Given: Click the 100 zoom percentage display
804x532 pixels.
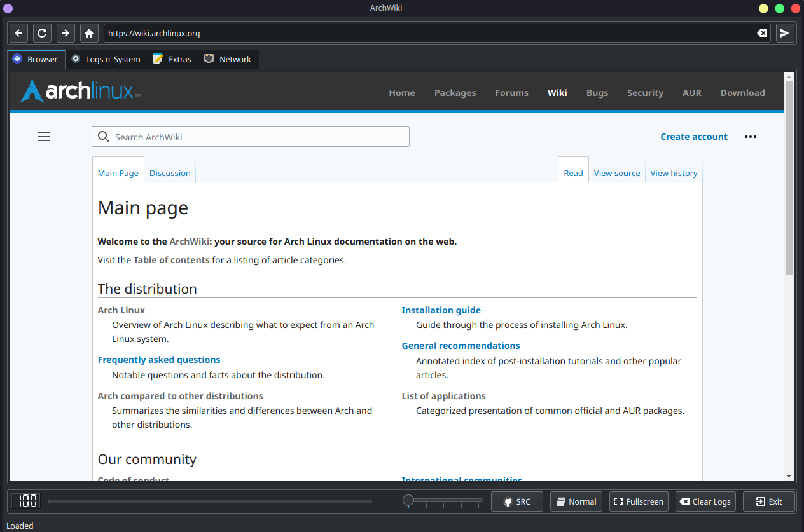Looking at the screenshot, I should coord(25,501).
